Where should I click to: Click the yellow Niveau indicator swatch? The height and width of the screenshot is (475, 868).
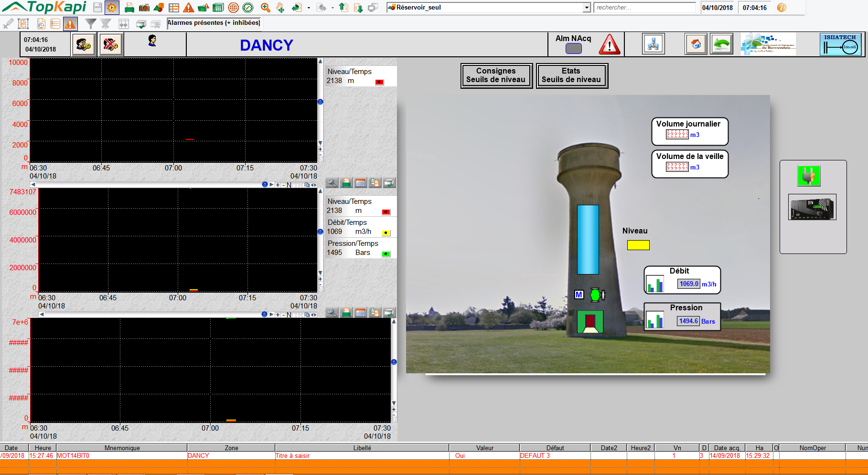tap(638, 245)
